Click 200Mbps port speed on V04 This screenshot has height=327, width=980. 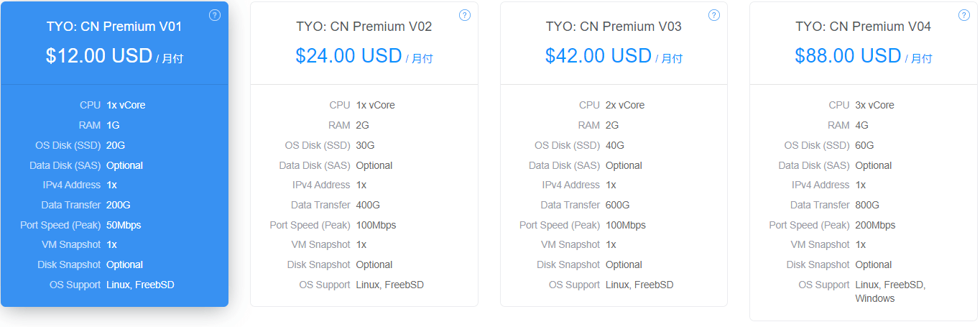(875, 225)
